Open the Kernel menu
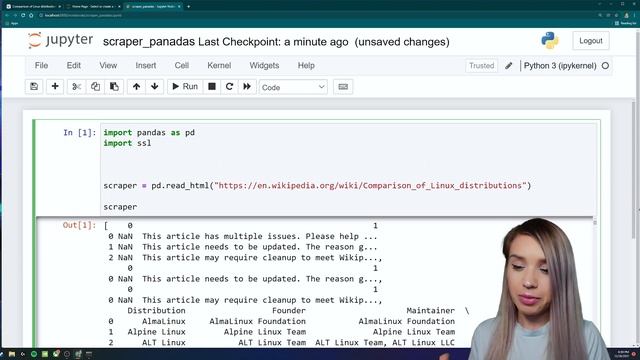The width and height of the screenshot is (640, 360). pyautogui.click(x=219, y=65)
